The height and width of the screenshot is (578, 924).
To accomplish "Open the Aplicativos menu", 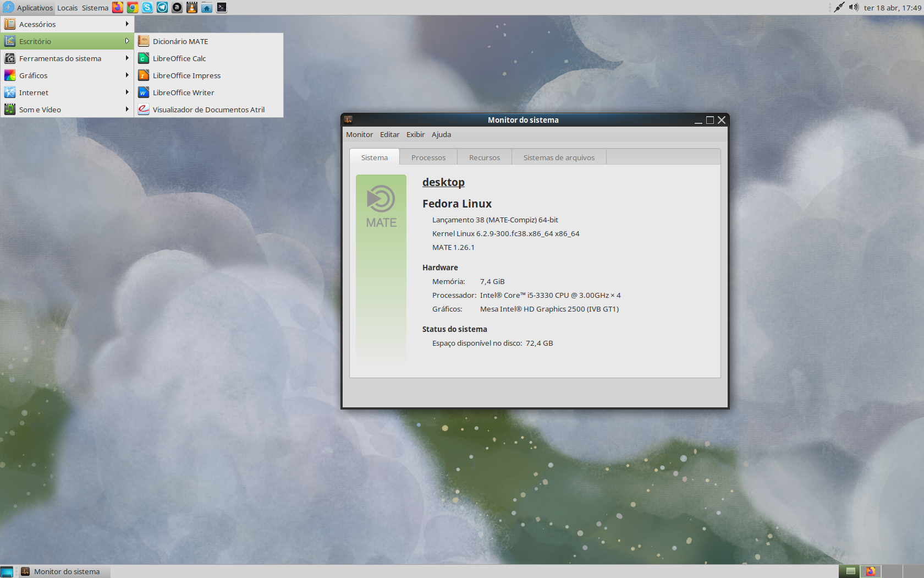I will coord(28,8).
